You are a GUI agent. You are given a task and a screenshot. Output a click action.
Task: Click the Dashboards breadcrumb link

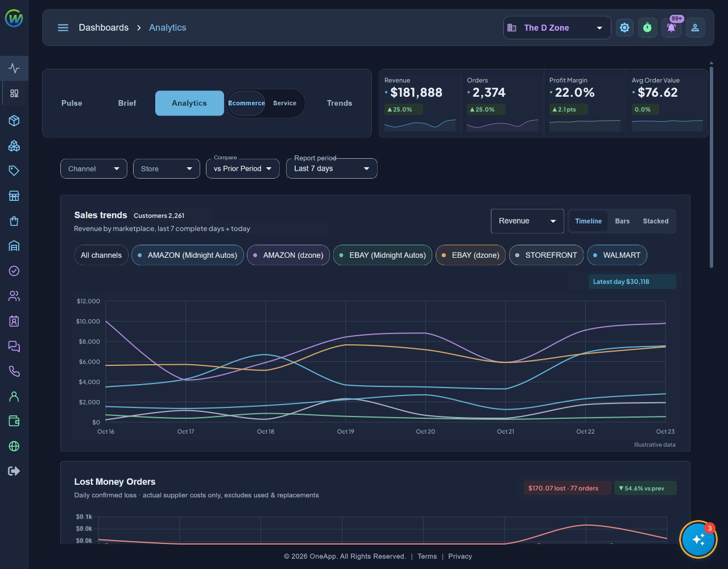click(104, 27)
